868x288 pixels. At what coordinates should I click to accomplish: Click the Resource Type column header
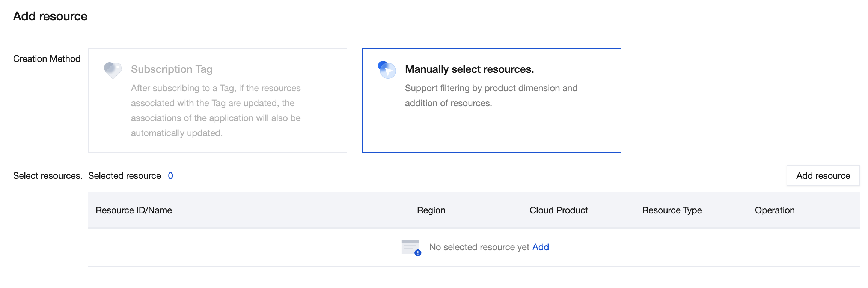(672, 210)
